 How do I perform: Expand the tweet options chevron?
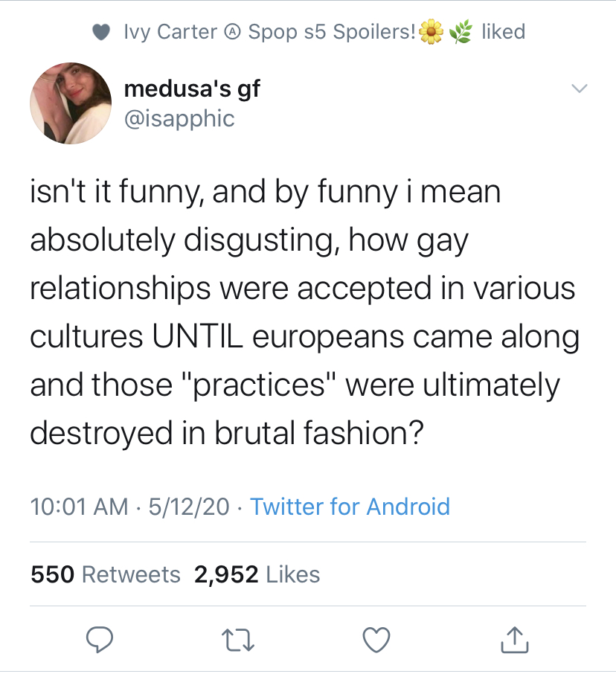[579, 89]
